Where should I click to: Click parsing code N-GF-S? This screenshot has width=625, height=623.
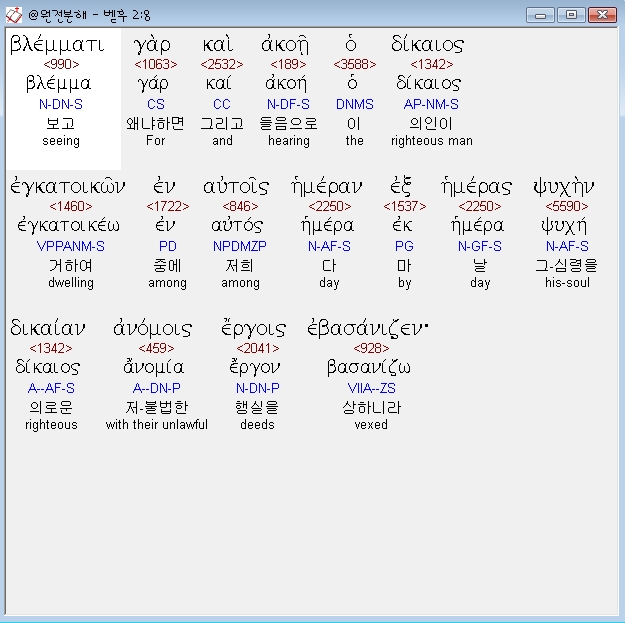pos(480,246)
